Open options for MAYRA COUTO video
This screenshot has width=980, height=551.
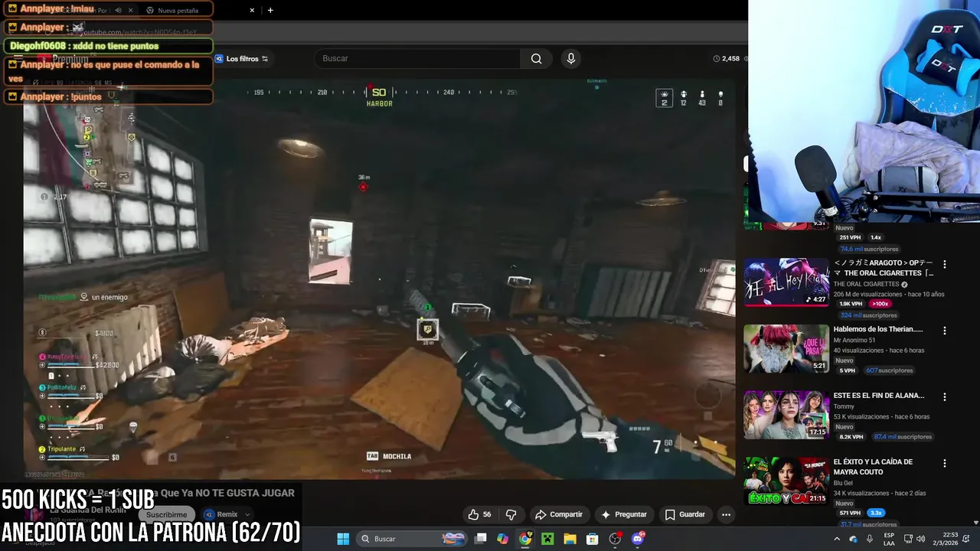coord(944,463)
